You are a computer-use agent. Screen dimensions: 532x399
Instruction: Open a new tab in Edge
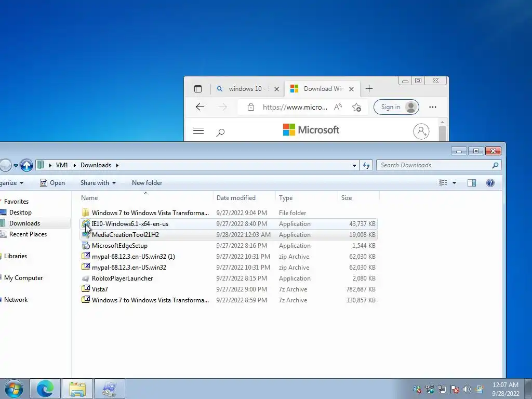pos(369,89)
